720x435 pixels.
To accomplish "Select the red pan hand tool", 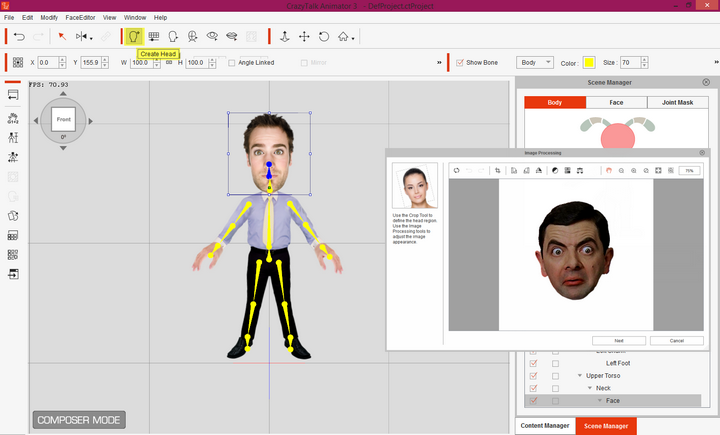I will click(x=608, y=170).
